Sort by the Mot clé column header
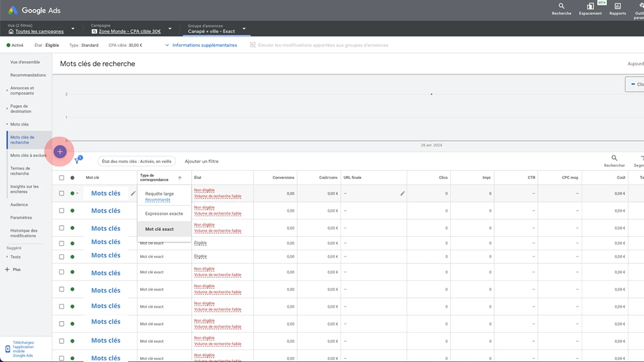The width and height of the screenshot is (644, 362). pos(93,178)
